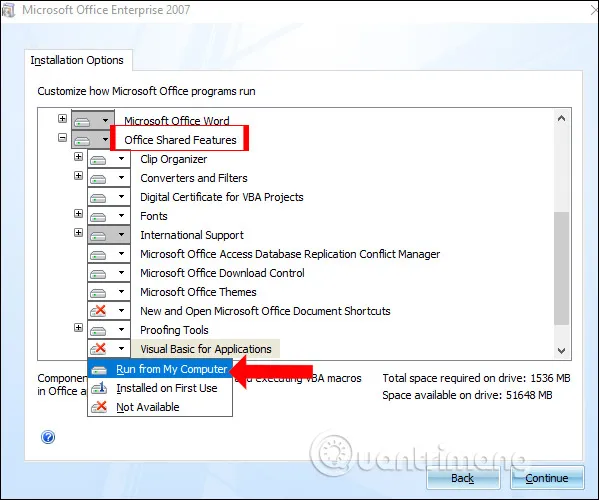The height and width of the screenshot is (500, 599).
Task: Select International Support item
Action: [192, 235]
